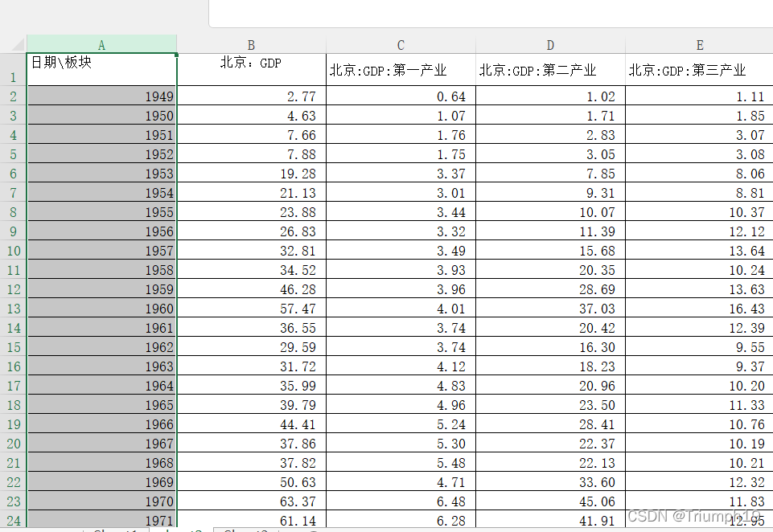773x532 pixels.
Task: Click tertiary industry value 1.11
Action: tap(700, 96)
